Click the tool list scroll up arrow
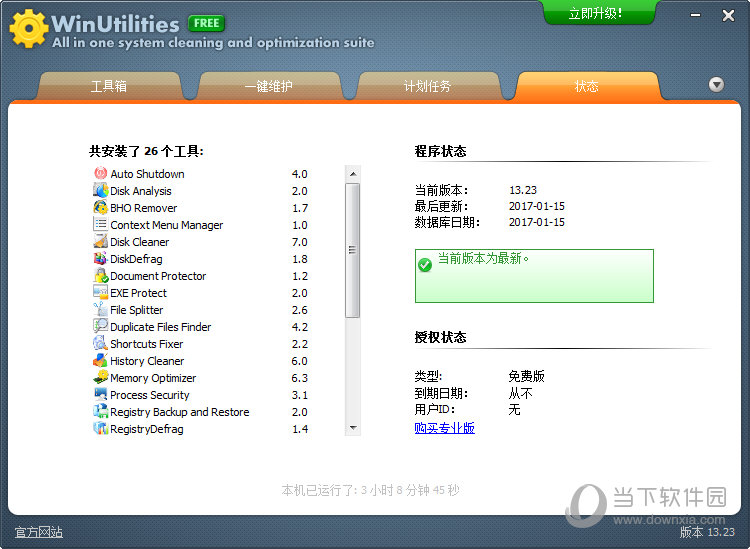This screenshot has height=549, width=750. 353,174
